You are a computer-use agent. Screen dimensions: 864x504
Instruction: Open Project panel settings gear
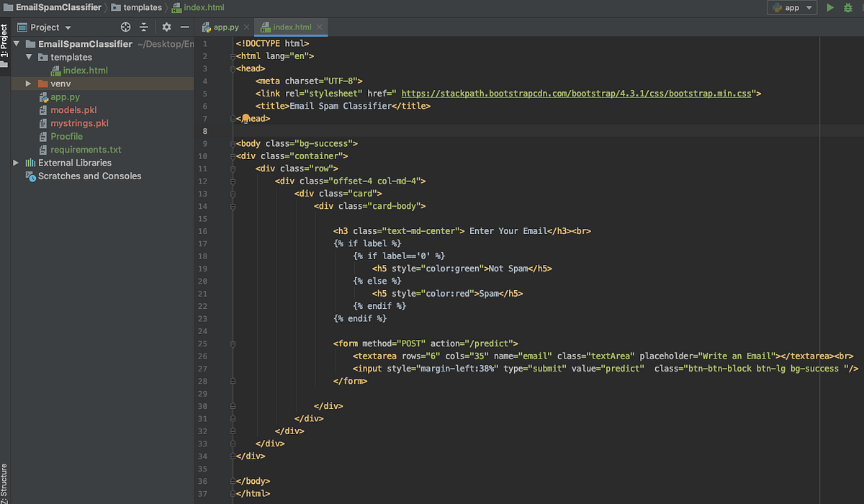(166, 27)
